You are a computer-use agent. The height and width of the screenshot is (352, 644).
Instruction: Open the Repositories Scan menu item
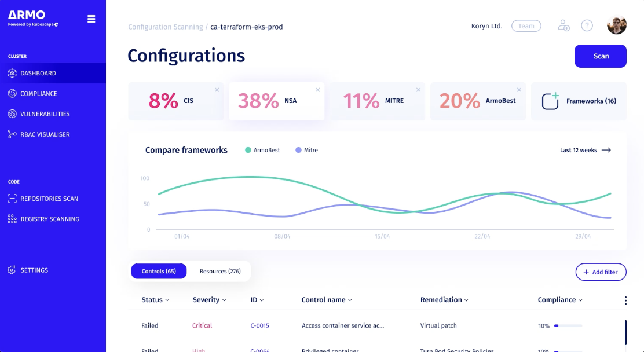click(x=53, y=199)
